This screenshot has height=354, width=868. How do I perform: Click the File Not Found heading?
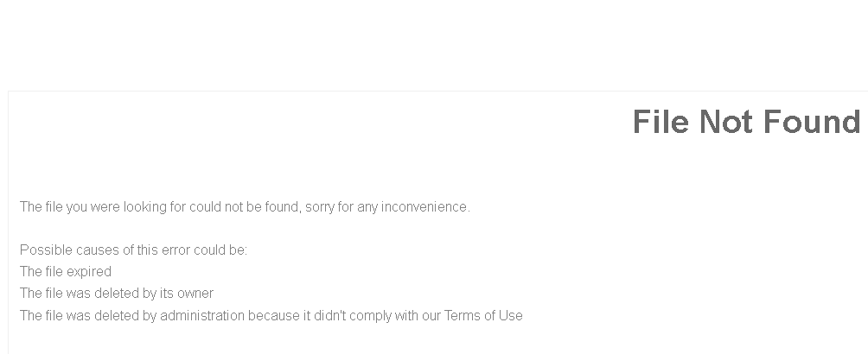tap(746, 122)
